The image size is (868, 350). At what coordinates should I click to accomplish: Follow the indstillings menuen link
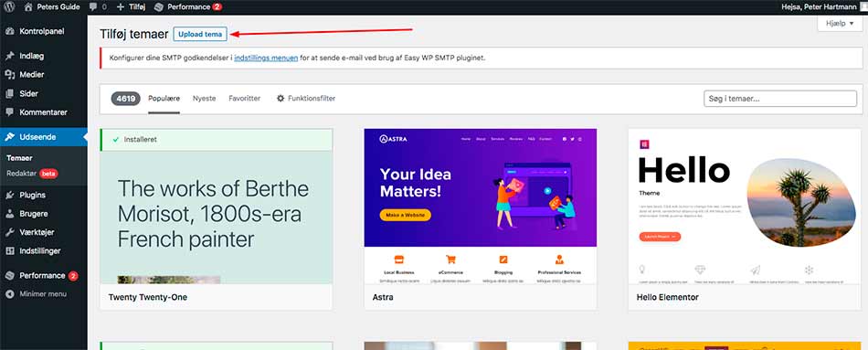tap(266, 58)
